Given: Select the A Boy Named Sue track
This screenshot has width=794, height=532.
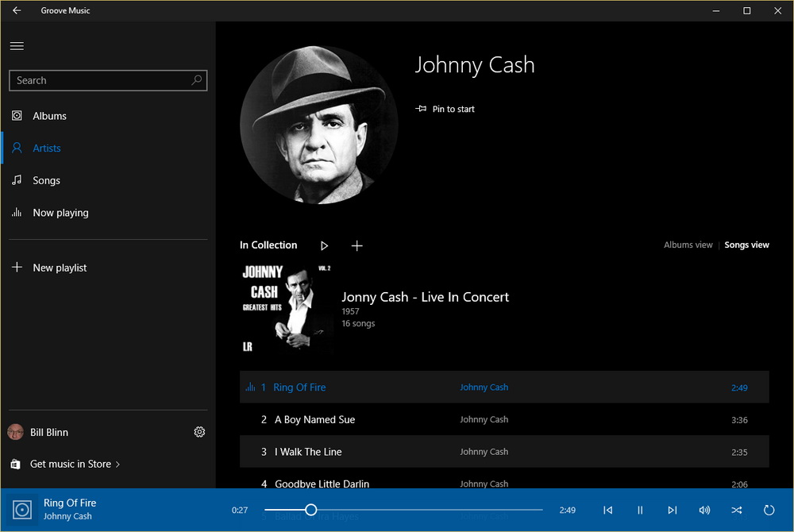Looking at the screenshot, I should [504, 419].
